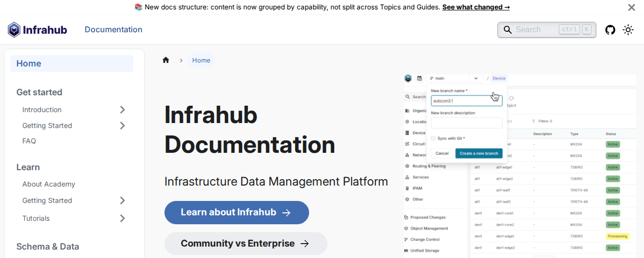Click Learn about Infrahub button

coord(237,212)
